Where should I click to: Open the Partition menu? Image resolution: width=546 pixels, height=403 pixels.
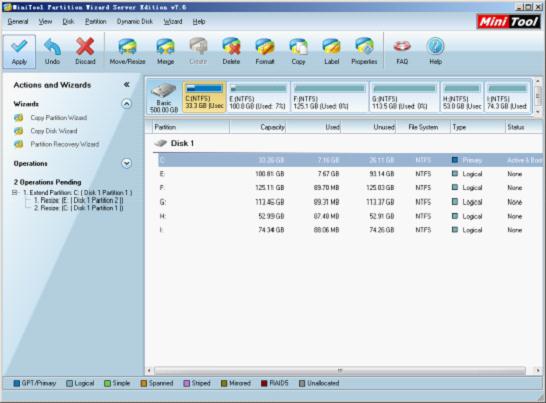click(96, 22)
